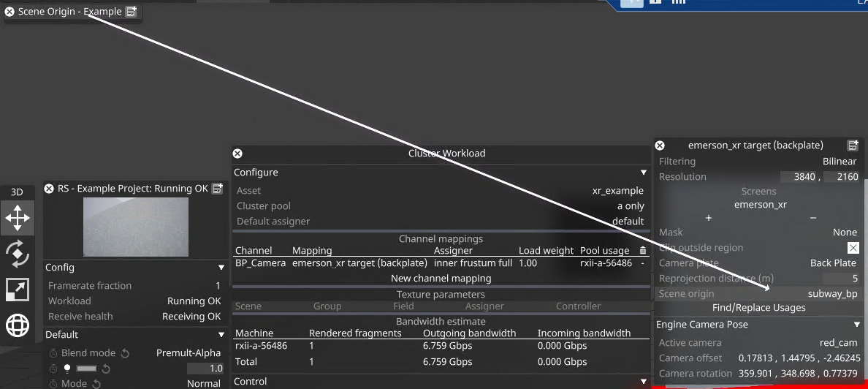The width and height of the screenshot is (868, 389).
Task: Toggle the Clip outside region checkbox
Action: [x=853, y=248]
